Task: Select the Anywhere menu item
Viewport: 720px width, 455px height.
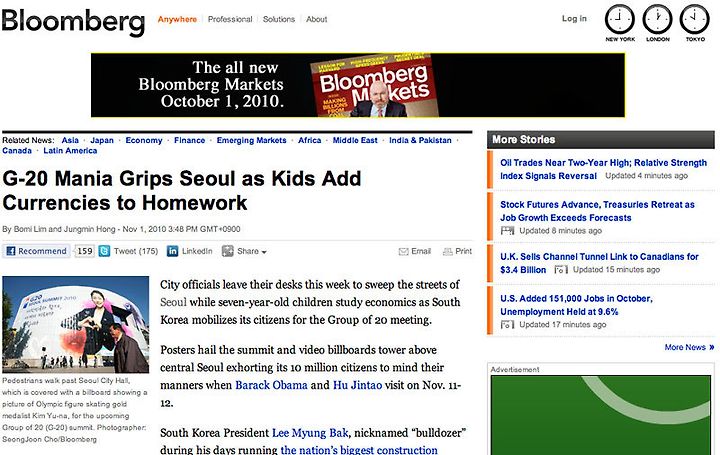Action: [177, 19]
